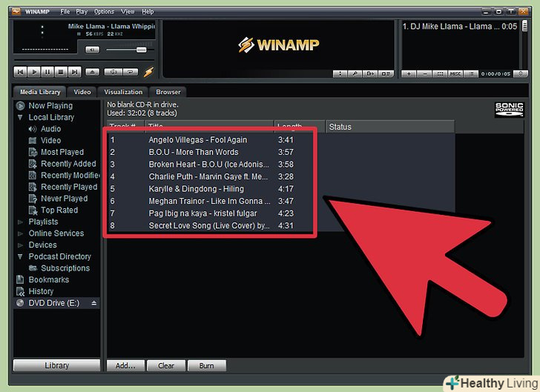Open the Most Played view
This screenshot has height=392, width=540.
coord(62,152)
